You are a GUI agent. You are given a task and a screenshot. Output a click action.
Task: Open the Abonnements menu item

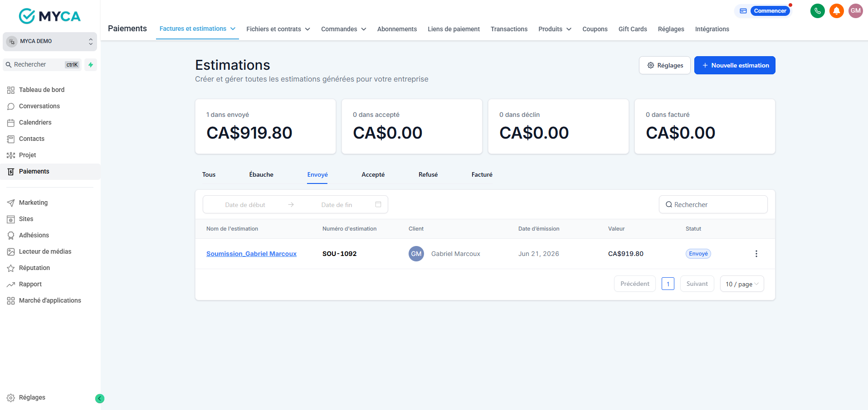point(397,29)
